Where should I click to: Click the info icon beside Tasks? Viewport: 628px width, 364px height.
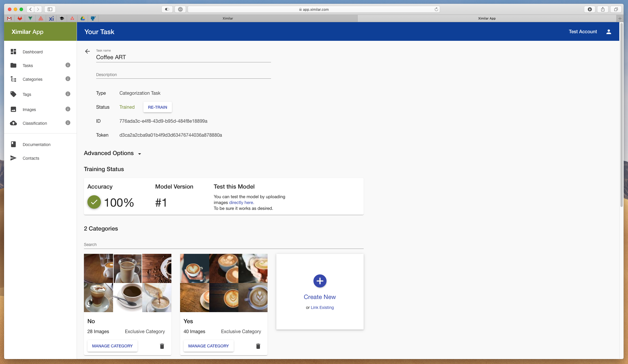68,65
